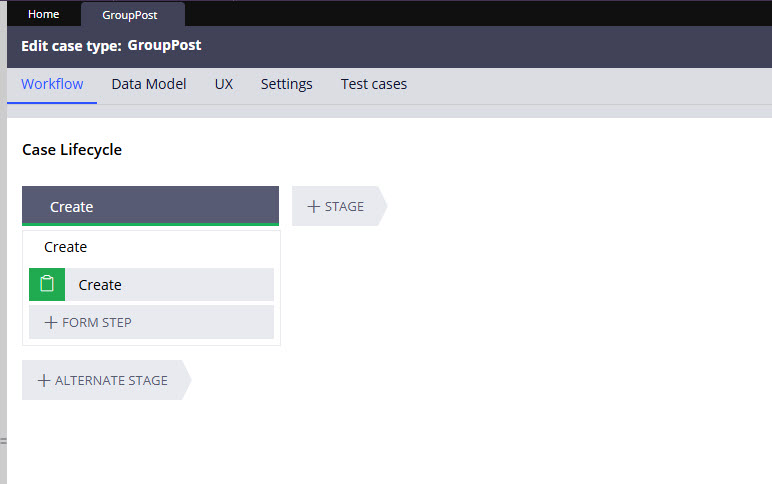Viewport: 772px width, 484px height.
Task: Switch to the Data Model tab
Action: [148, 84]
